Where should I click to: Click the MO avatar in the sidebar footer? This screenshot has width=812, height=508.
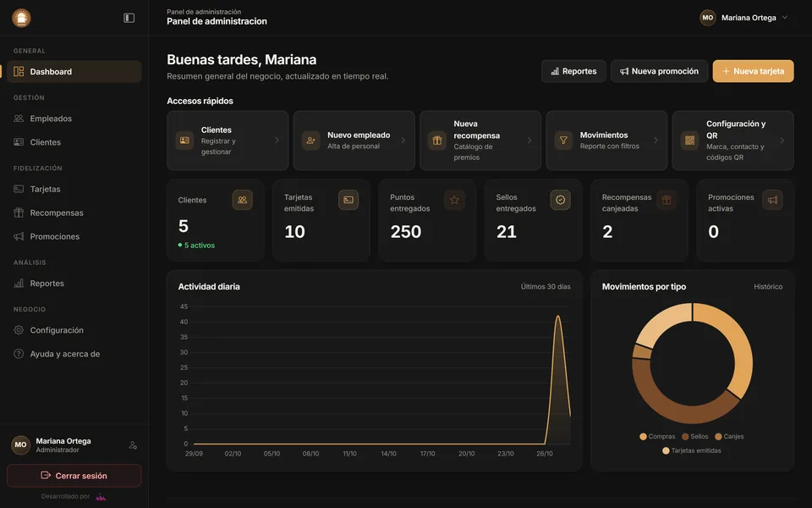(20, 444)
